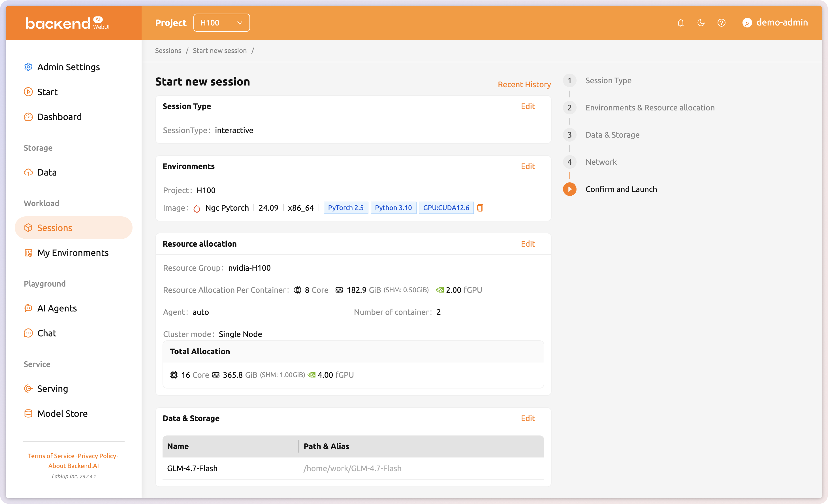Select Admin Settings in the sidebar
828x504 pixels.
[68, 67]
